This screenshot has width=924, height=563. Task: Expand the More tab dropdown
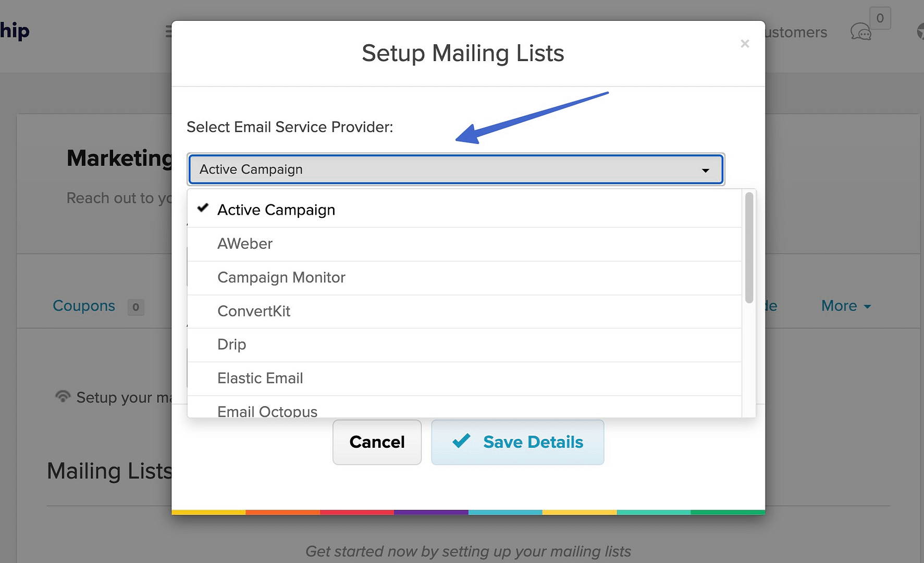click(x=846, y=306)
